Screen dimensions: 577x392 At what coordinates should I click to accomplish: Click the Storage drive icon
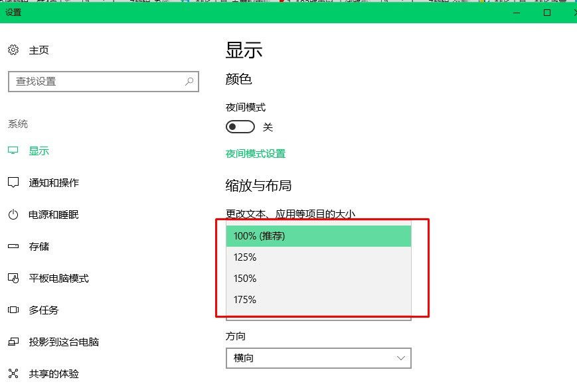point(13,247)
